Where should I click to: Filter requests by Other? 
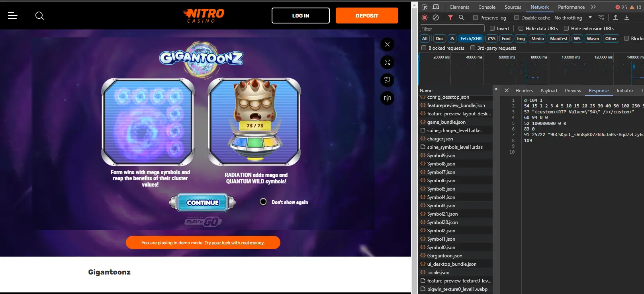coord(611,39)
